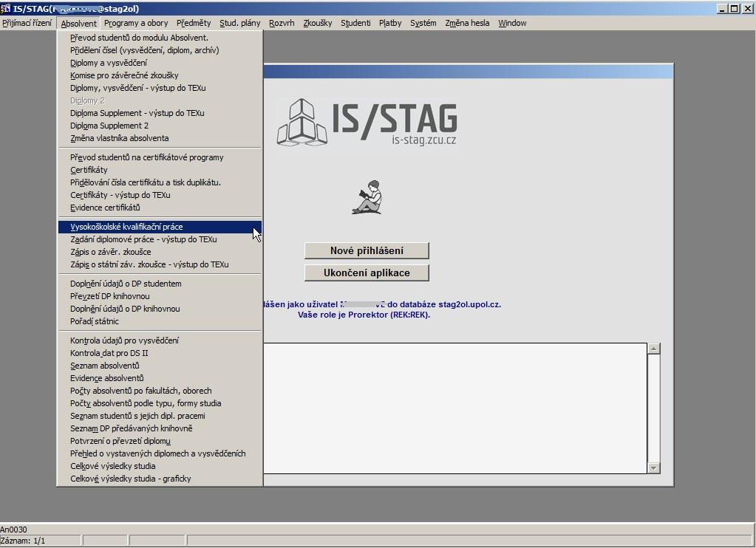Image resolution: width=756 pixels, height=548 pixels.
Task: Open the Programy a obory menu
Action: click(136, 23)
